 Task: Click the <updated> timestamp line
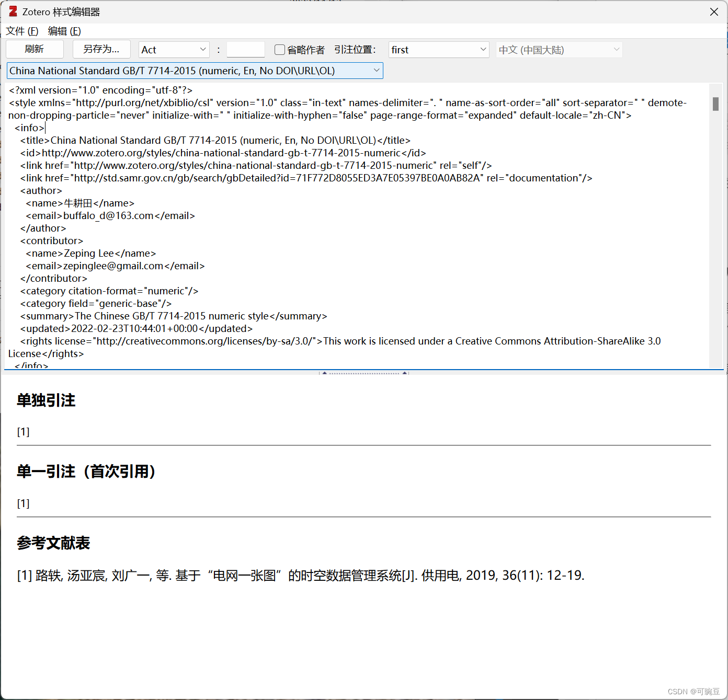point(136,328)
